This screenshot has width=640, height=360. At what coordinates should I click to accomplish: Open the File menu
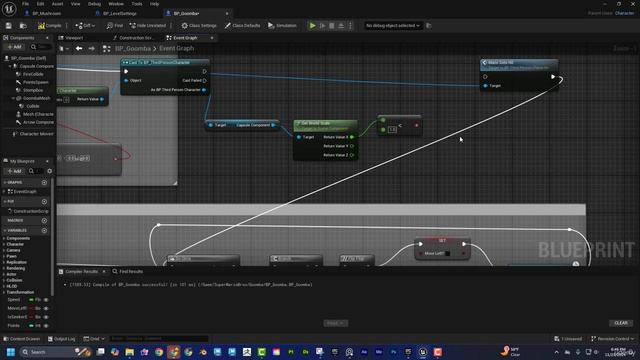pyautogui.click(x=25, y=4)
